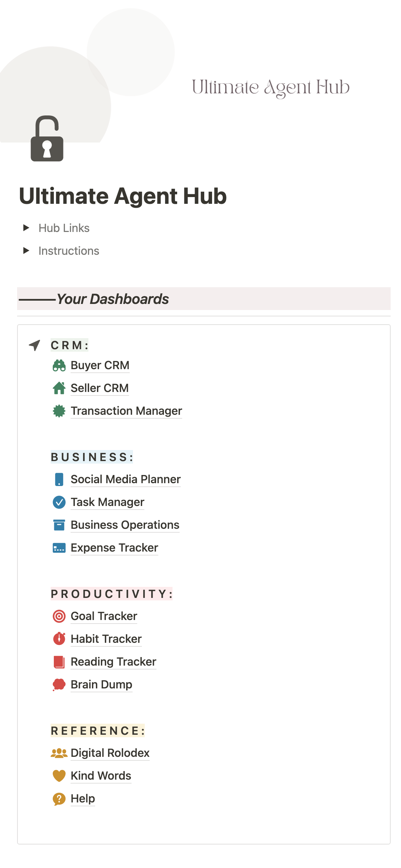Screen dimensions: 401x868
Task: Click the green house icon for Seller CRM
Action: (x=59, y=388)
